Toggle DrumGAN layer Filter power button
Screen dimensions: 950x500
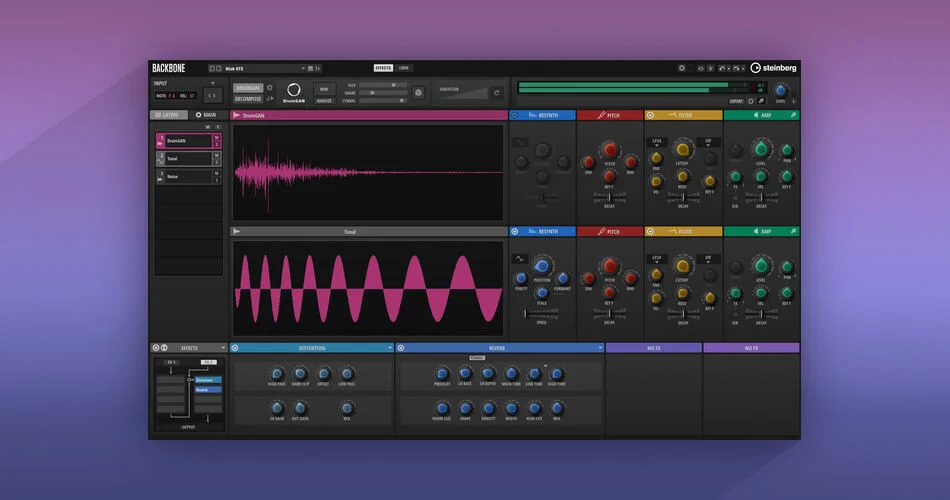pos(650,115)
